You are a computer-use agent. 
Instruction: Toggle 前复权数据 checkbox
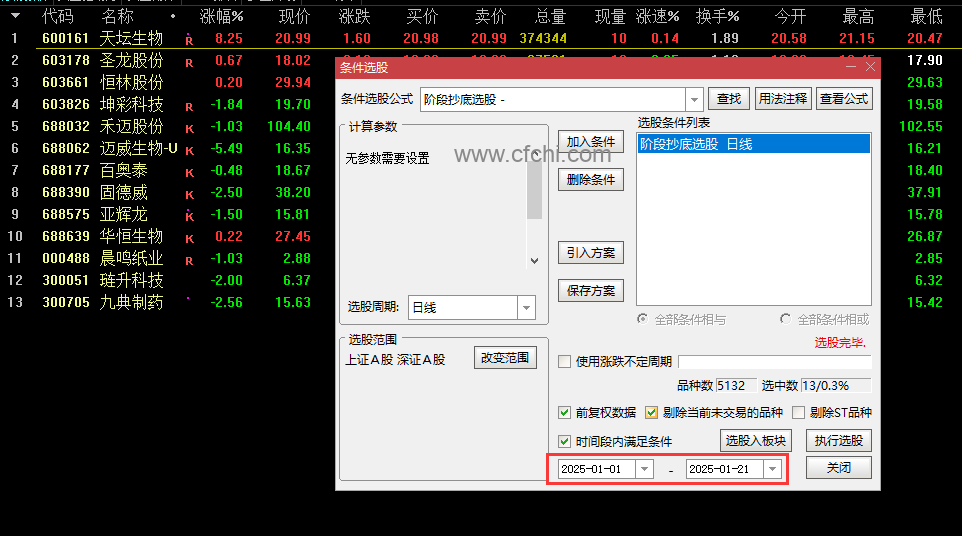point(564,413)
